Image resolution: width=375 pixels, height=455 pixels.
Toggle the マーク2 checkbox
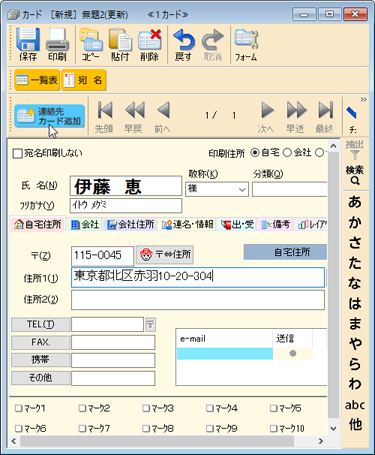tap(82, 408)
